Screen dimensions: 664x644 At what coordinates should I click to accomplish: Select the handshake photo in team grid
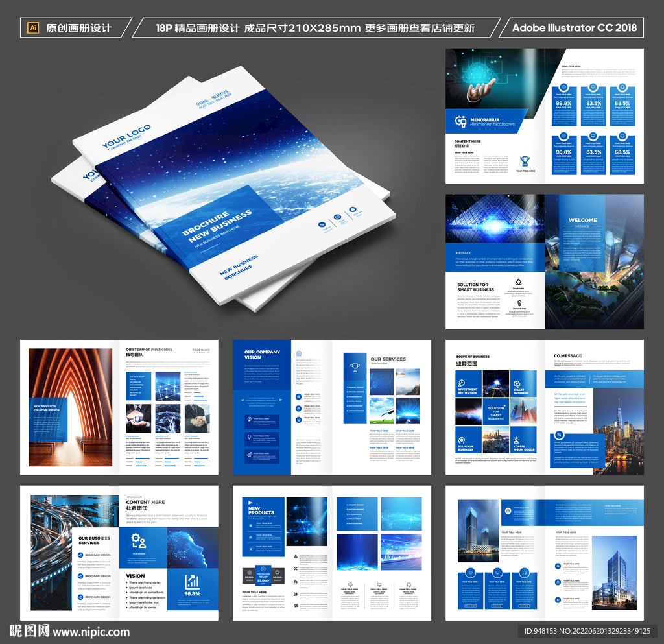click(x=197, y=418)
